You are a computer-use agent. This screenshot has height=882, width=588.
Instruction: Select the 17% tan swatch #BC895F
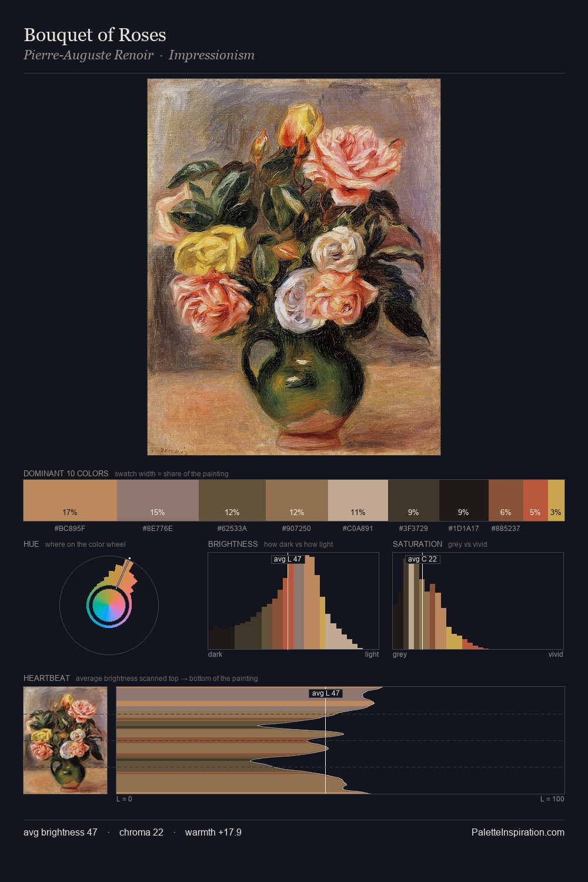pyautogui.click(x=70, y=500)
